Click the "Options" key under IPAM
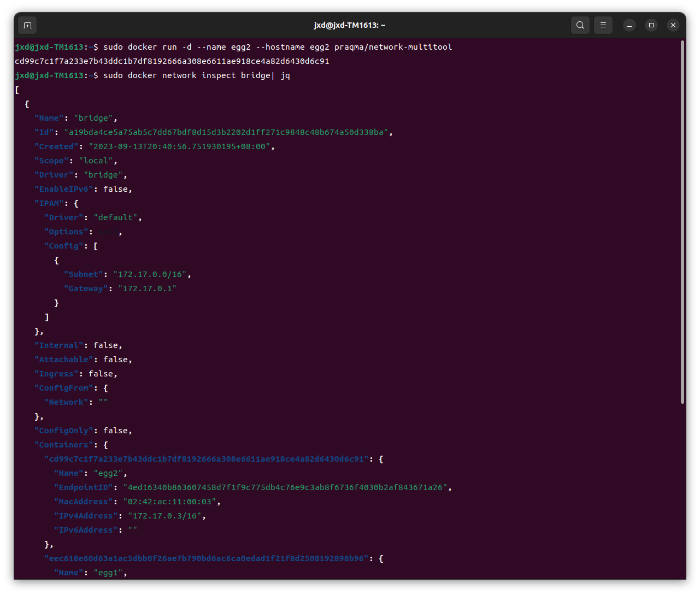The height and width of the screenshot is (595, 700). tap(66, 232)
